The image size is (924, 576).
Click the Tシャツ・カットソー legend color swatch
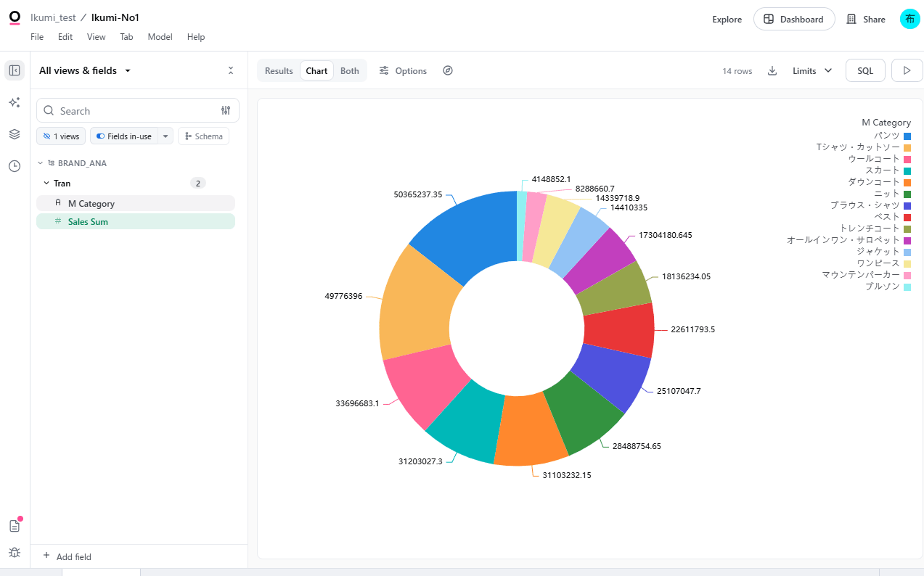(907, 147)
